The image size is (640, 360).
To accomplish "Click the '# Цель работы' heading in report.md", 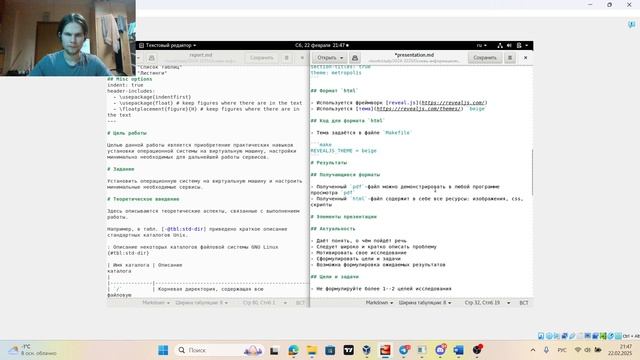I will [127, 133].
